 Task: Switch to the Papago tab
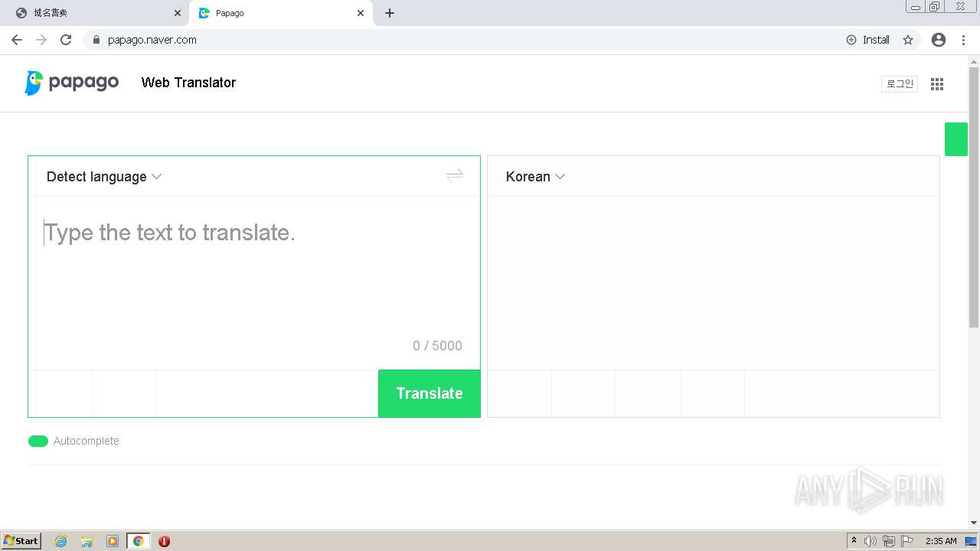(x=280, y=13)
